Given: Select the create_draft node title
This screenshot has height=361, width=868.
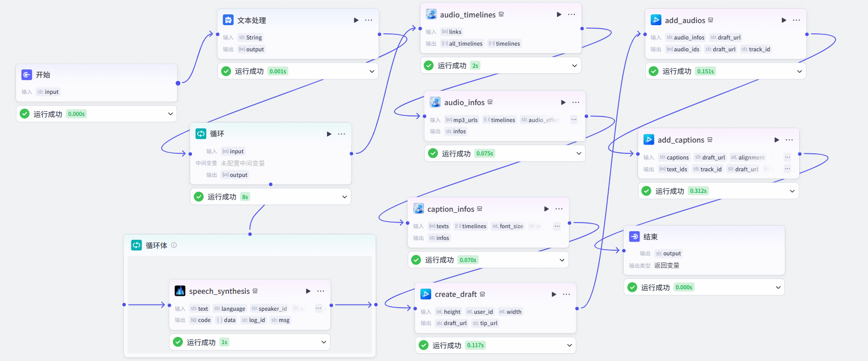Looking at the screenshot, I should pos(456,294).
